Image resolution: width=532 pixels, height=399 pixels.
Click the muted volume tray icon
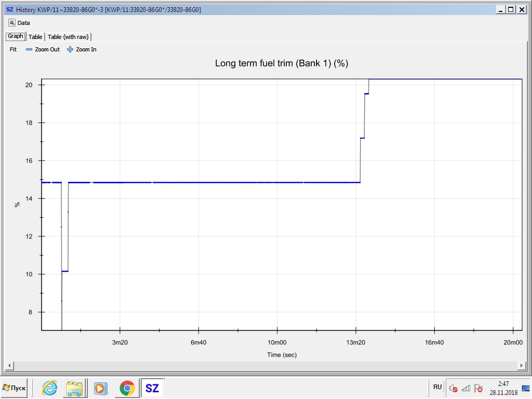pyautogui.click(x=453, y=388)
